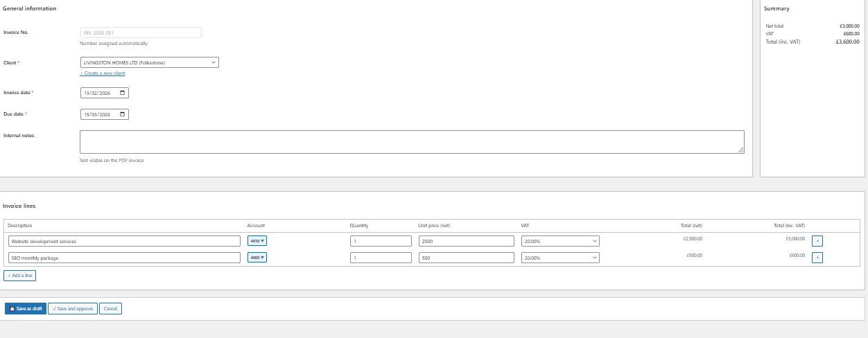
Task: Edit unit price 500 field
Action: pos(467,258)
